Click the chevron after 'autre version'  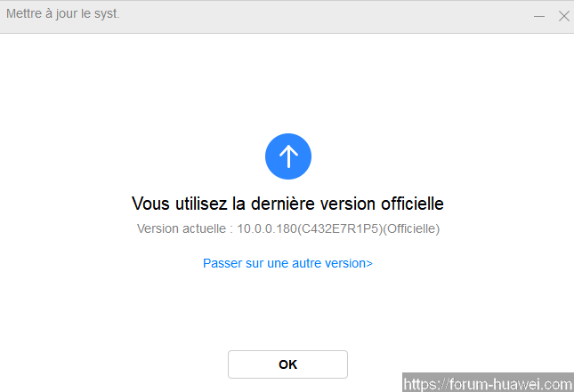(369, 263)
